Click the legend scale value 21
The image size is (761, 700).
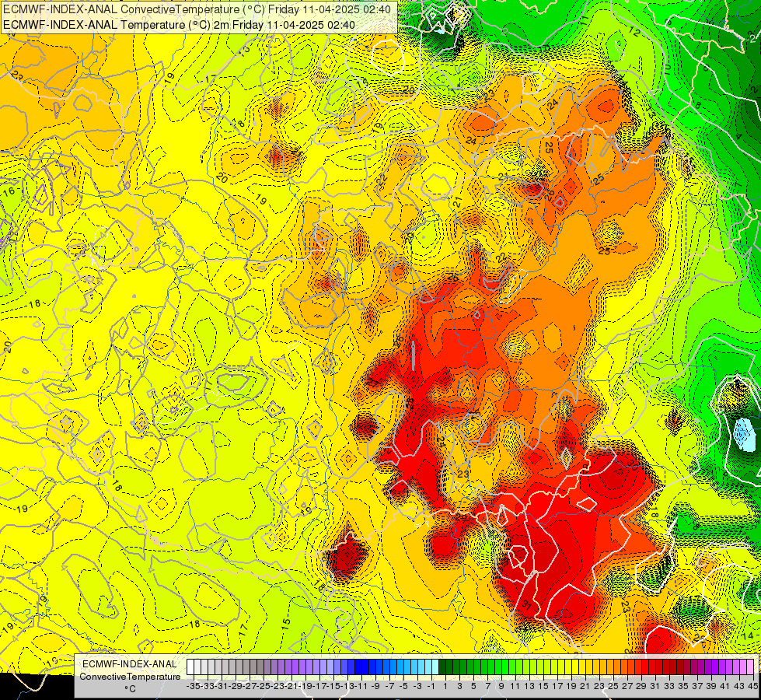585,687
